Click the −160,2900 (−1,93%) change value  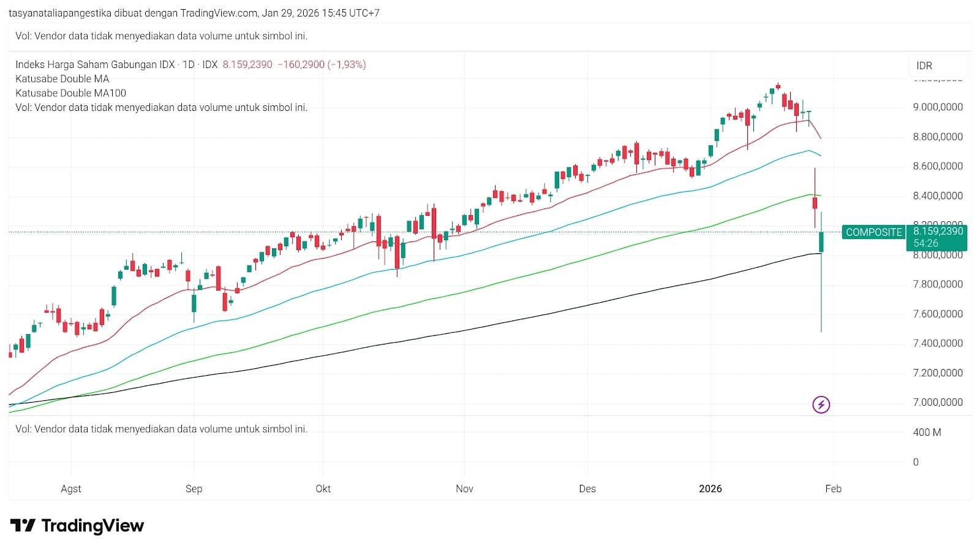tap(322, 64)
